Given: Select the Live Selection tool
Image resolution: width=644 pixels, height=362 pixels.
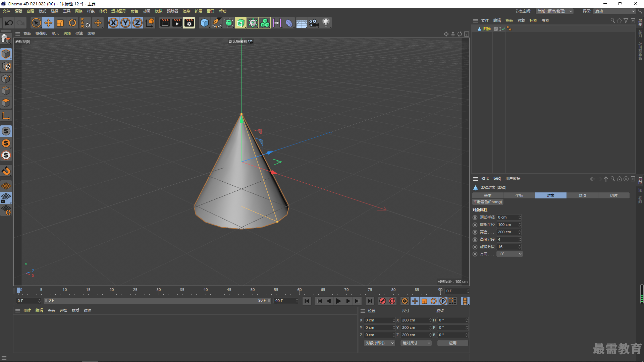Looking at the screenshot, I should [36, 23].
